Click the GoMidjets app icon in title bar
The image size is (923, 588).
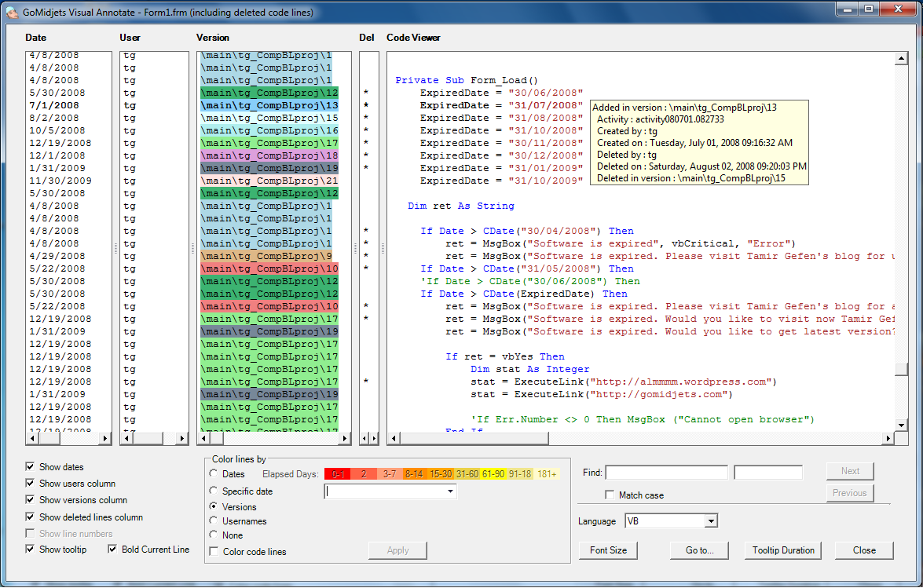point(13,13)
